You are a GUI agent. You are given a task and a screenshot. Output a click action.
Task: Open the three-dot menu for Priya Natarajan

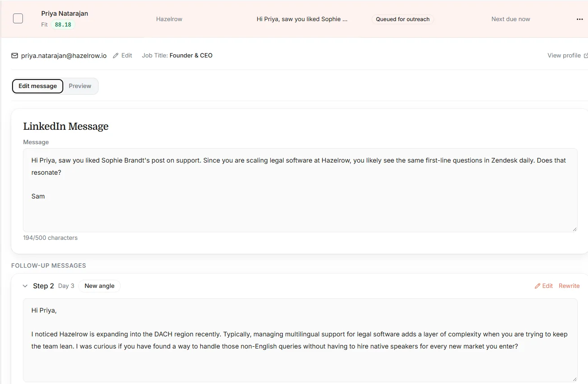(579, 19)
